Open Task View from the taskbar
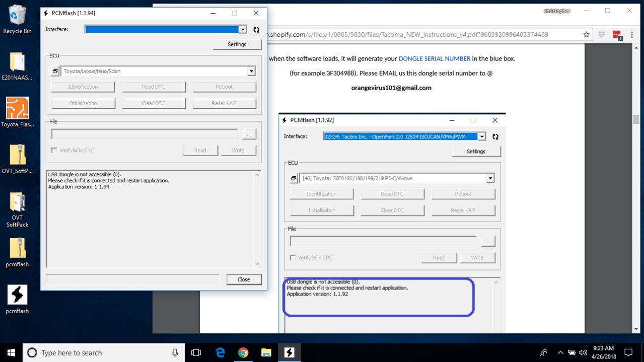 (x=196, y=352)
